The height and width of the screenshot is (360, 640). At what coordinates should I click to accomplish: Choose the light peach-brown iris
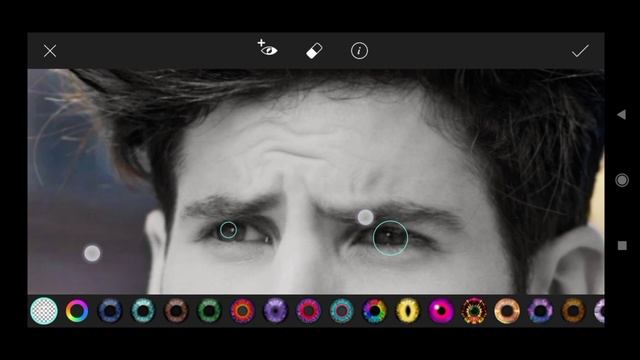coord(507,311)
